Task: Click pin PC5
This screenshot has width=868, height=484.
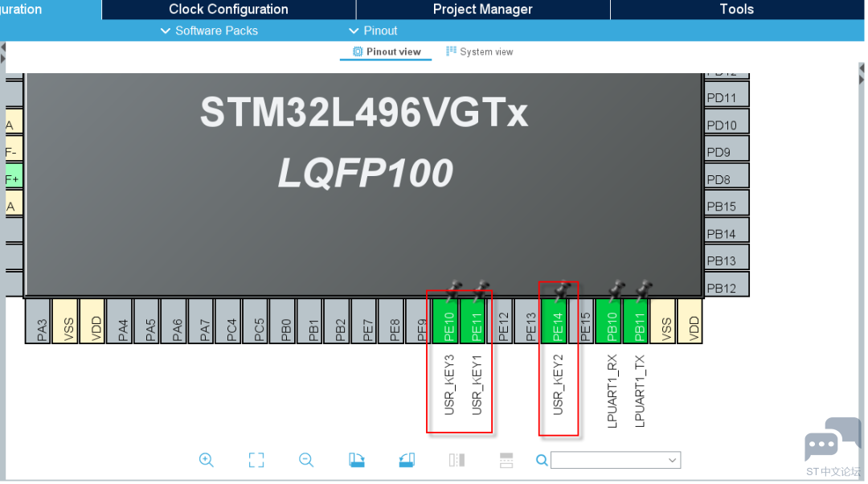Action: click(x=256, y=321)
